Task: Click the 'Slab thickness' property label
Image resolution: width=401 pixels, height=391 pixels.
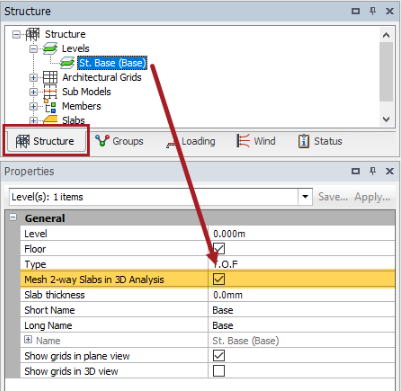Action: pyautogui.click(x=54, y=295)
